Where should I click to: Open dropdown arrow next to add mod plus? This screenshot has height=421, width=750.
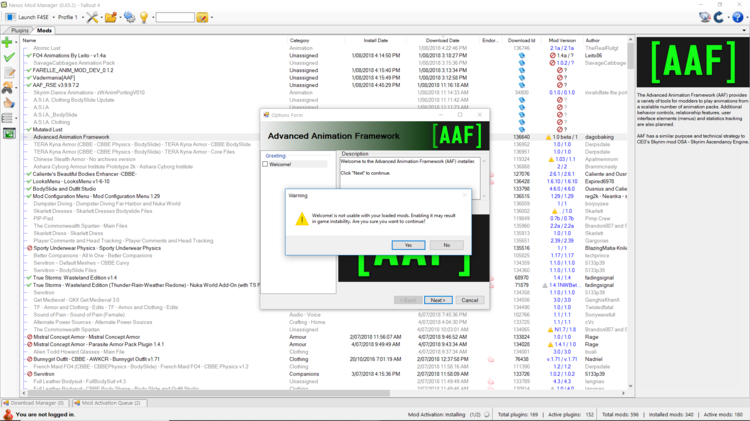(x=16, y=43)
